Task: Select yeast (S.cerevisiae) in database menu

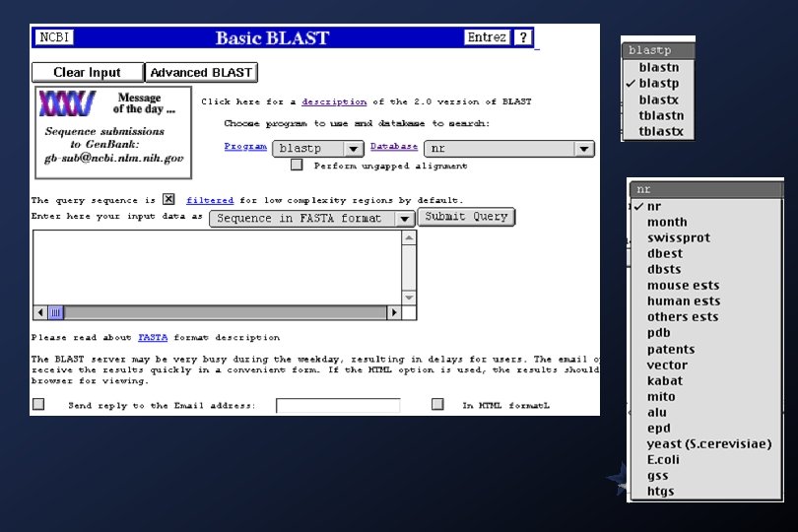Action: pyautogui.click(x=705, y=444)
